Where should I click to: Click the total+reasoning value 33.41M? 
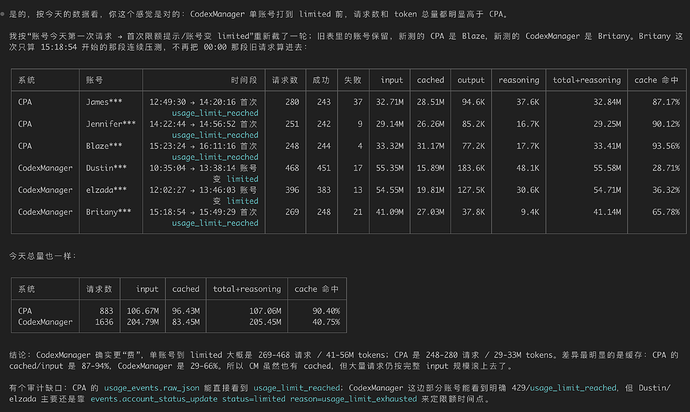tap(607, 146)
